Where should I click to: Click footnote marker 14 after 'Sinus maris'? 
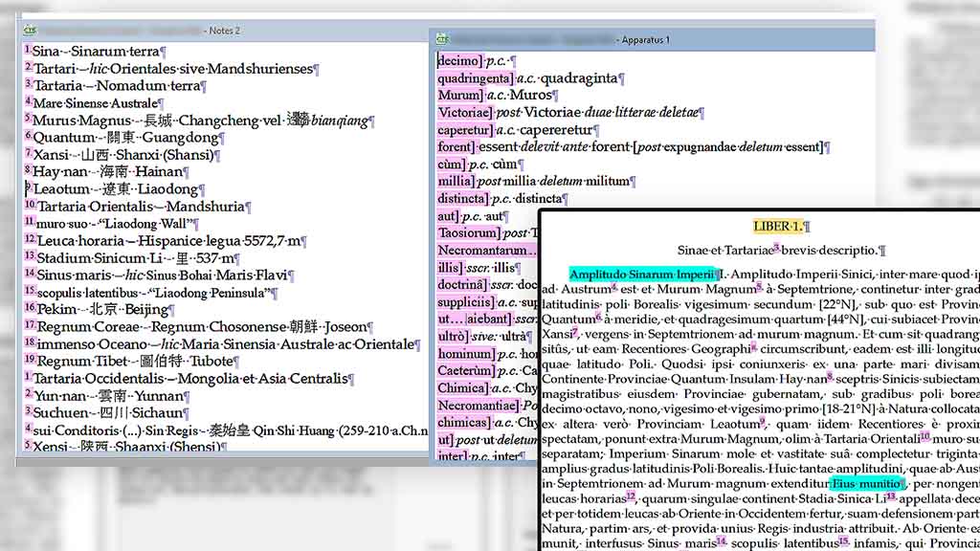(x=722, y=541)
